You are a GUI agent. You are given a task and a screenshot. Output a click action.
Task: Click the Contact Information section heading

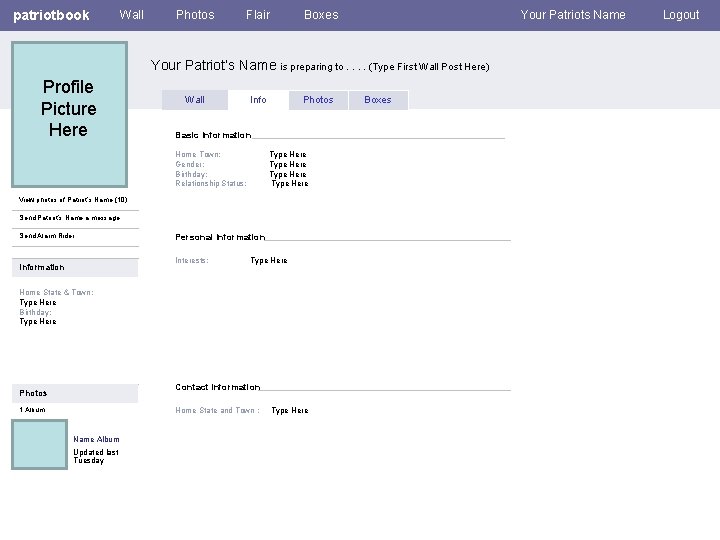click(x=218, y=387)
